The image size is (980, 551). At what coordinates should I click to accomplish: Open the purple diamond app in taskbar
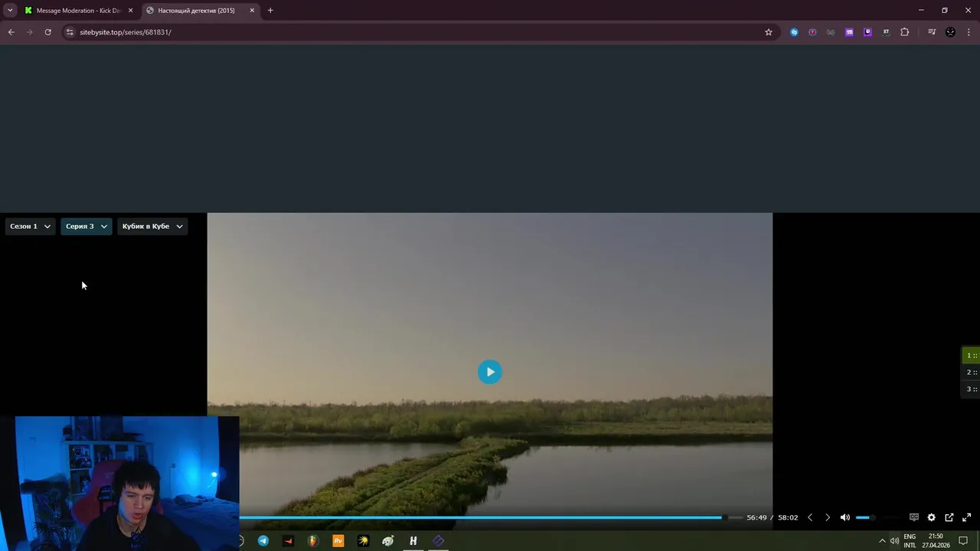pos(438,541)
